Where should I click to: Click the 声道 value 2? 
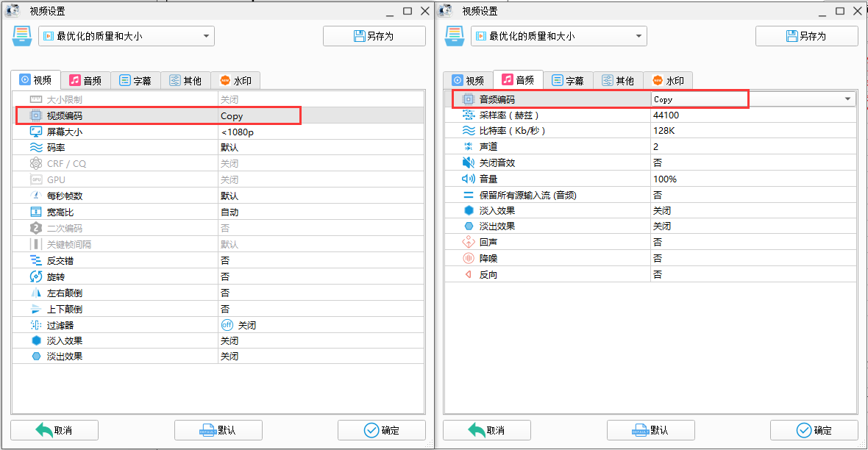coord(656,146)
